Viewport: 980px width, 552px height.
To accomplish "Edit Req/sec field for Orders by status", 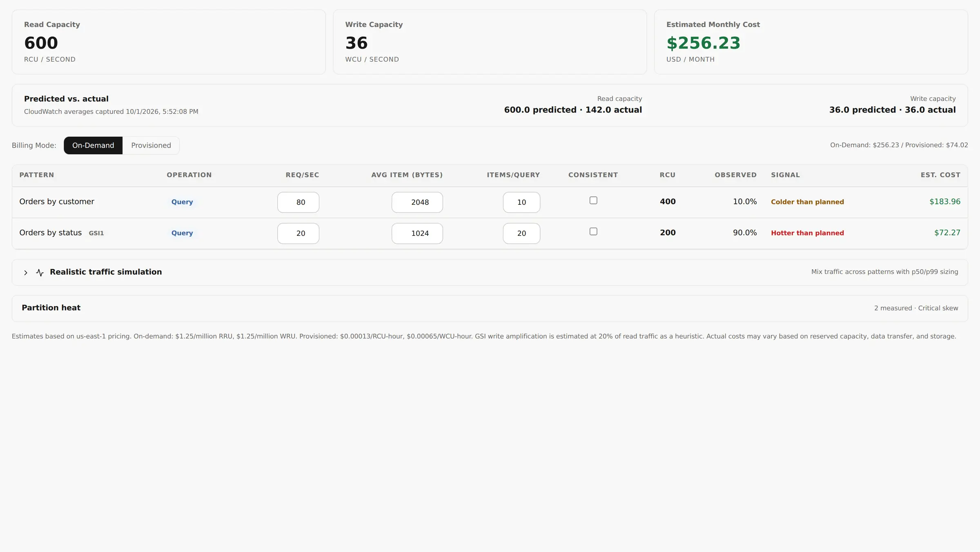I will pos(298,233).
